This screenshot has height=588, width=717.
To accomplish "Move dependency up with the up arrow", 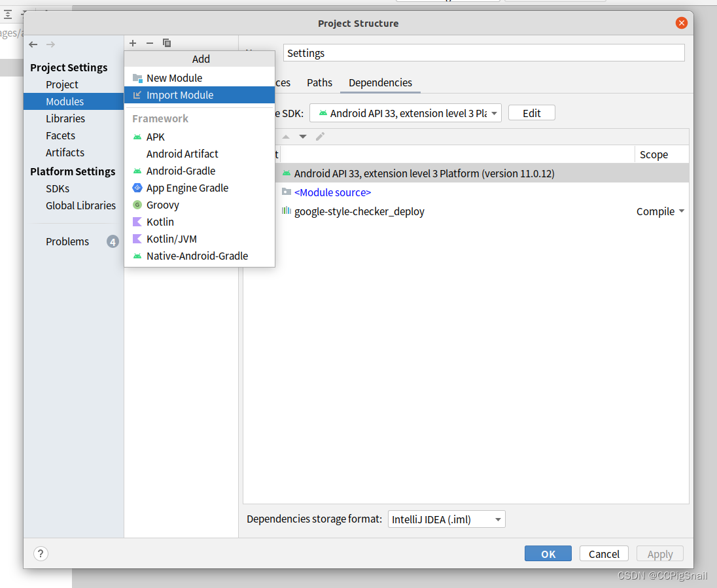I will 286,137.
